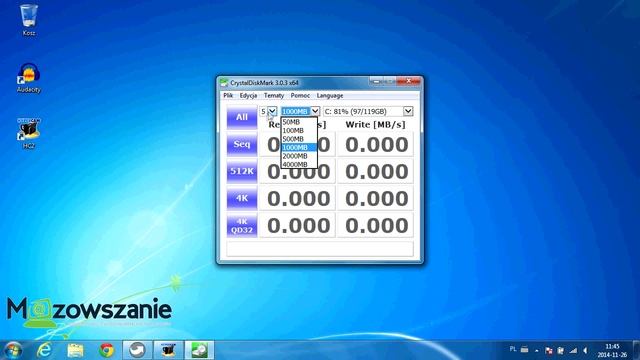Launch Google Chrome from taskbar
Screen dimensions: 640x360
[x=107, y=350]
